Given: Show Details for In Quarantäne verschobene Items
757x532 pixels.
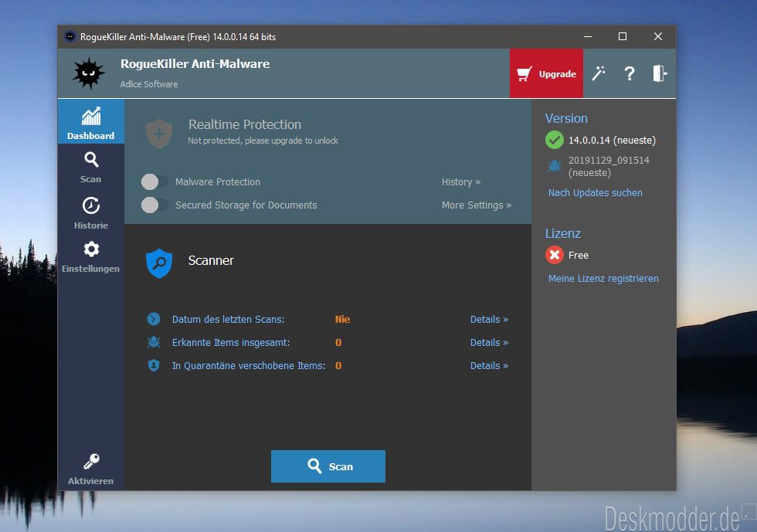Looking at the screenshot, I should pyautogui.click(x=489, y=365).
